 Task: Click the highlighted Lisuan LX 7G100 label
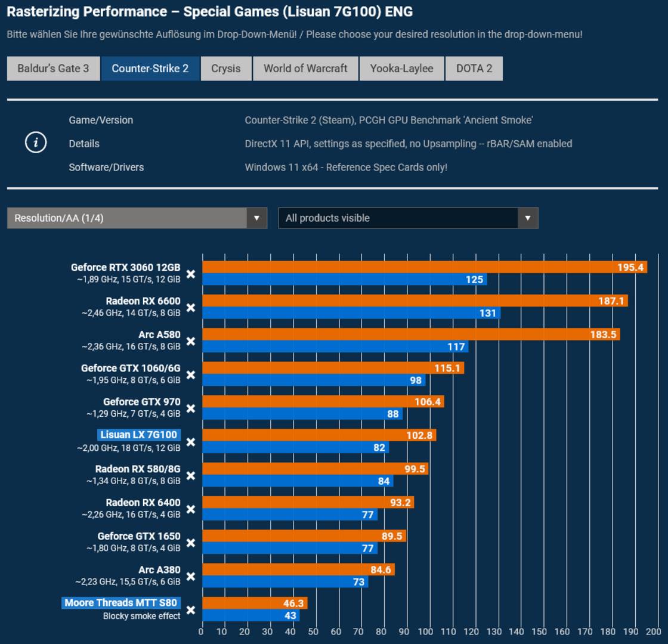[139, 435]
